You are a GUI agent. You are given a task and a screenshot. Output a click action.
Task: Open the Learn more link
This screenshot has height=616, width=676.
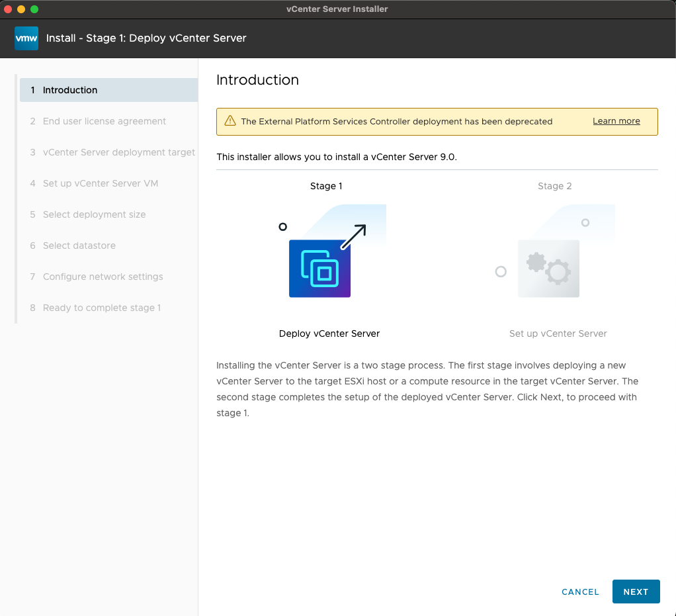pos(616,121)
